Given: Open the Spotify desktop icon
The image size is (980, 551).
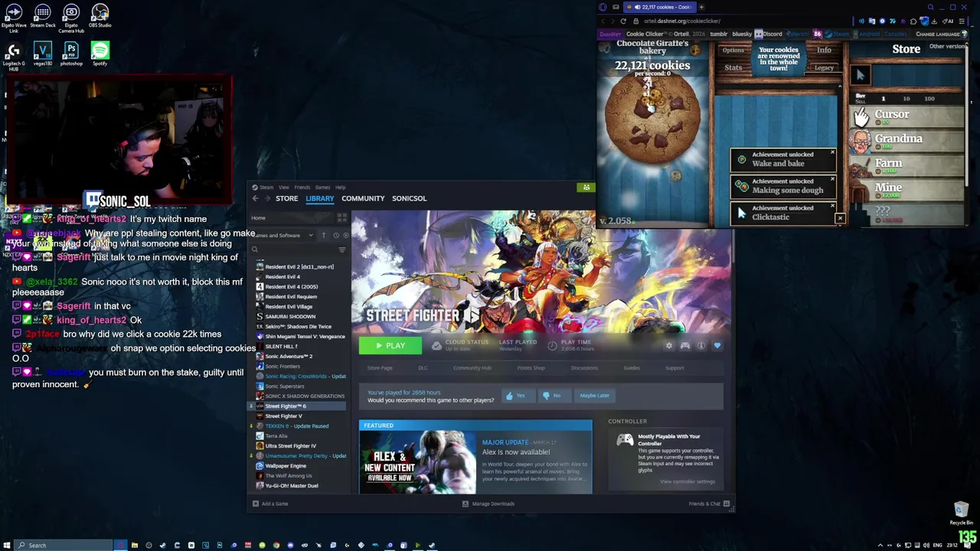Looking at the screenshot, I should point(100,54).
